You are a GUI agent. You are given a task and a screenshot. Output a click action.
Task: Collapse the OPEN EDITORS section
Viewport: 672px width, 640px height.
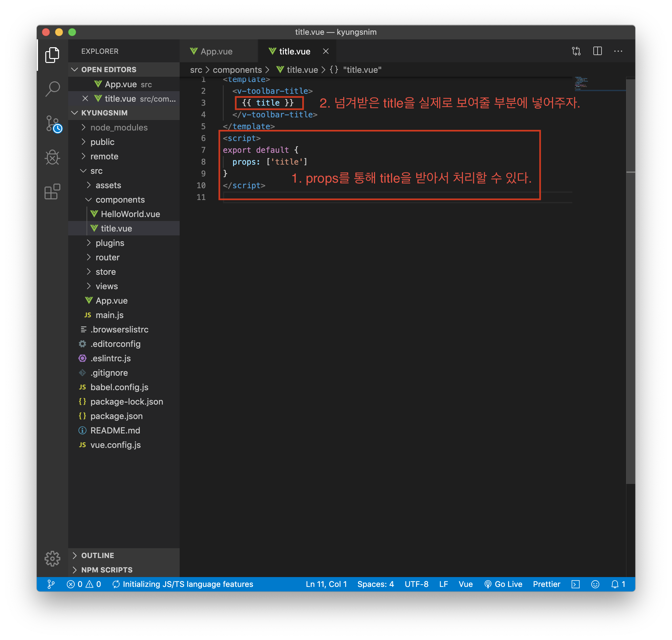pyautogui.click(x=109, y=70)
